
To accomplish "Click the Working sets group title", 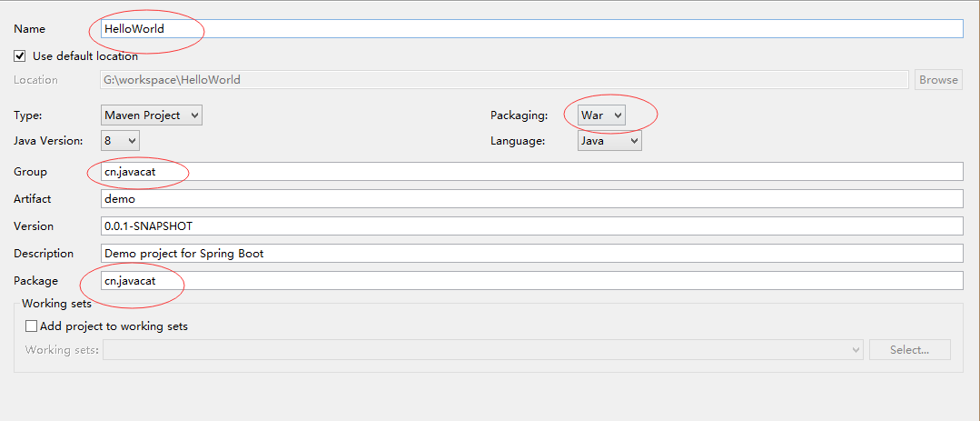I will coord(57,304).
